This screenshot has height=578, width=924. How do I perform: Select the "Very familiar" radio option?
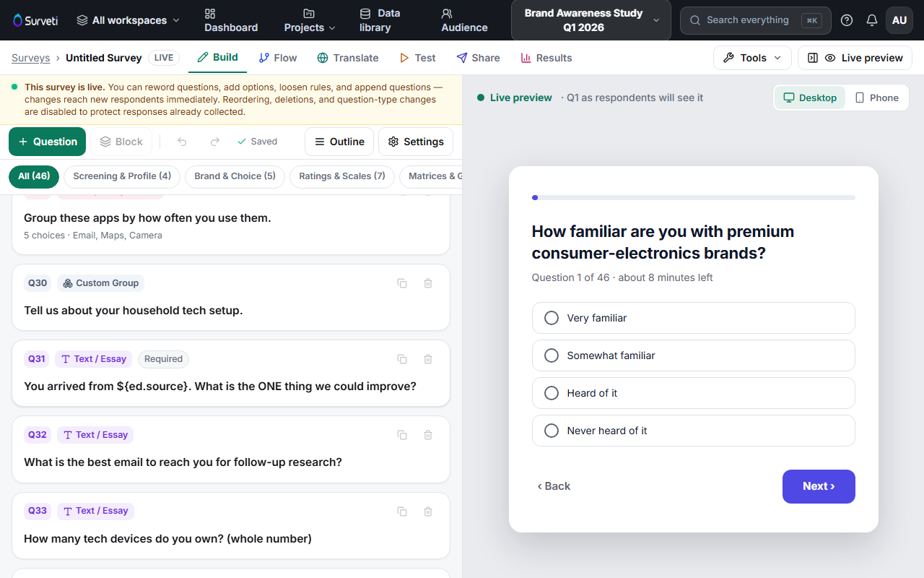coord(693,318)
